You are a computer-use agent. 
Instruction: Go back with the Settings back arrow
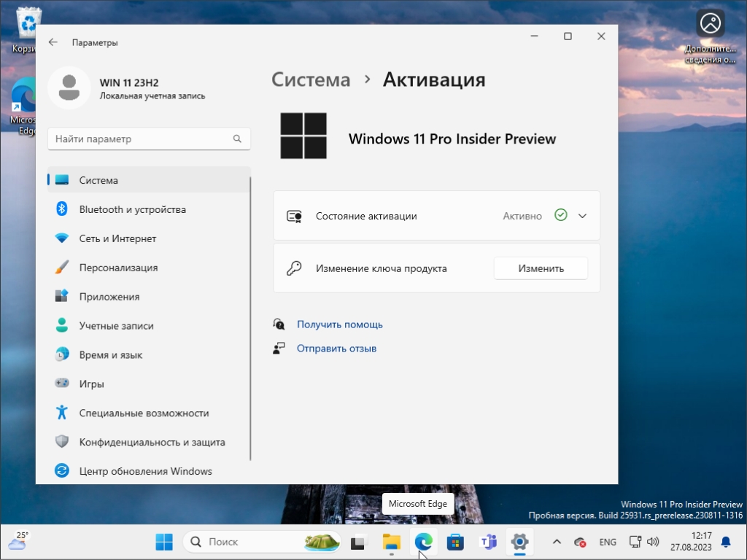(x=53, y=42)
